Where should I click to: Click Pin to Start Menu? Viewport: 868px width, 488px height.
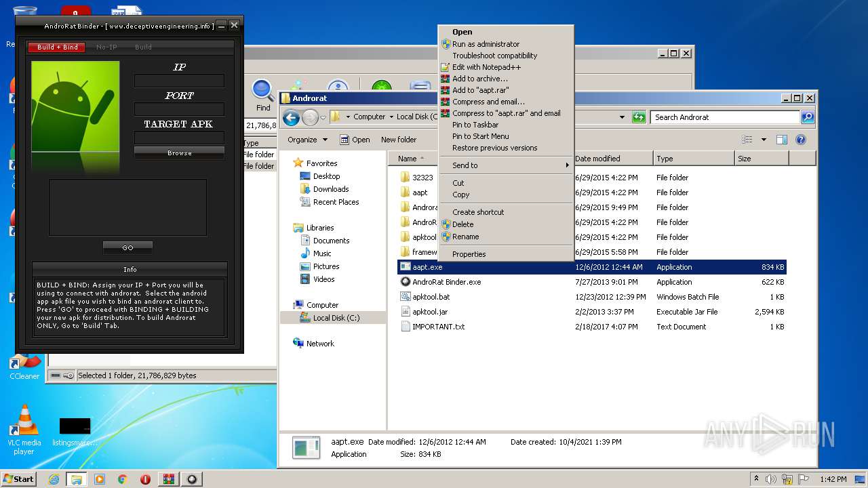click(480, 136)
